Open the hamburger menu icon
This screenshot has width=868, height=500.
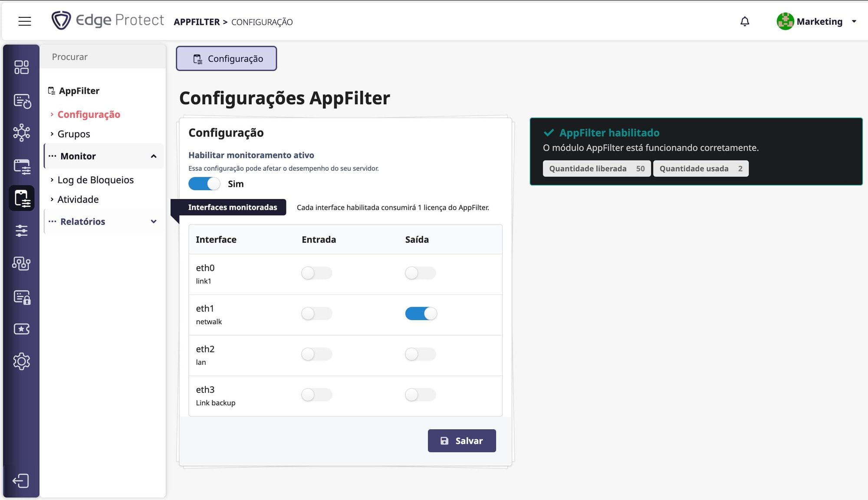tap(25, 21)
